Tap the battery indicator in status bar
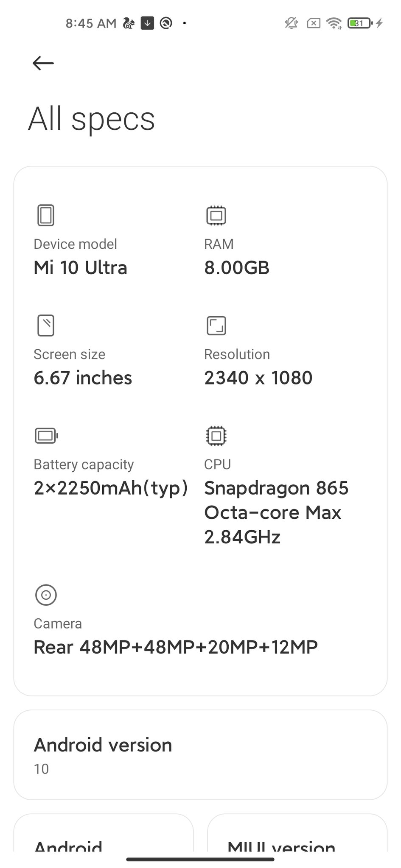The height and width of the screenshot is (868, 401). pos(359,23)
